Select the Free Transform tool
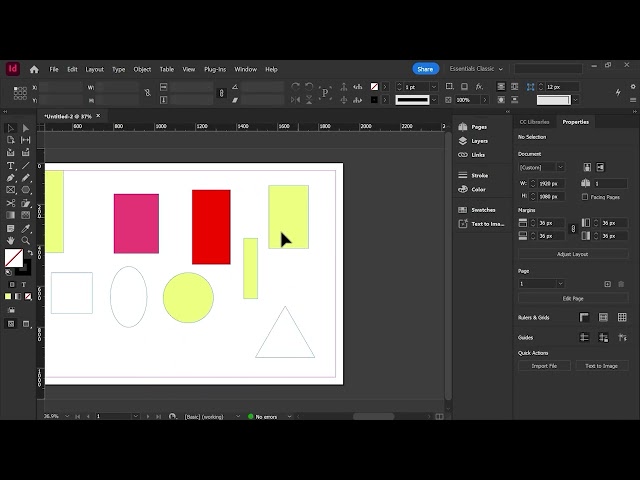 pyautogui.click(x=26, y=203)
